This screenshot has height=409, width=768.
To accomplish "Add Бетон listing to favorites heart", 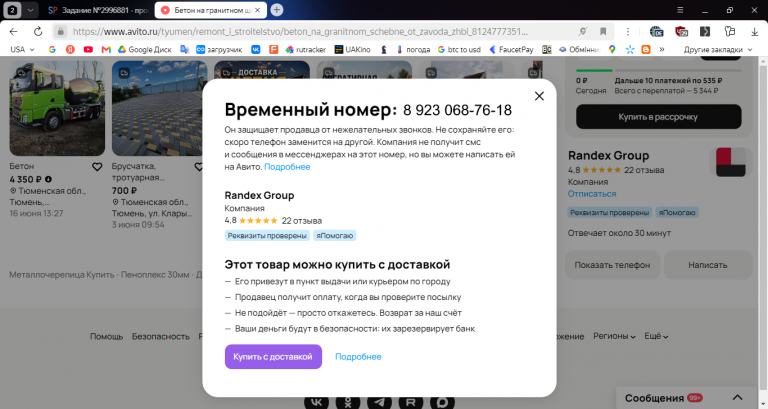I will click(x=97, y=167).
